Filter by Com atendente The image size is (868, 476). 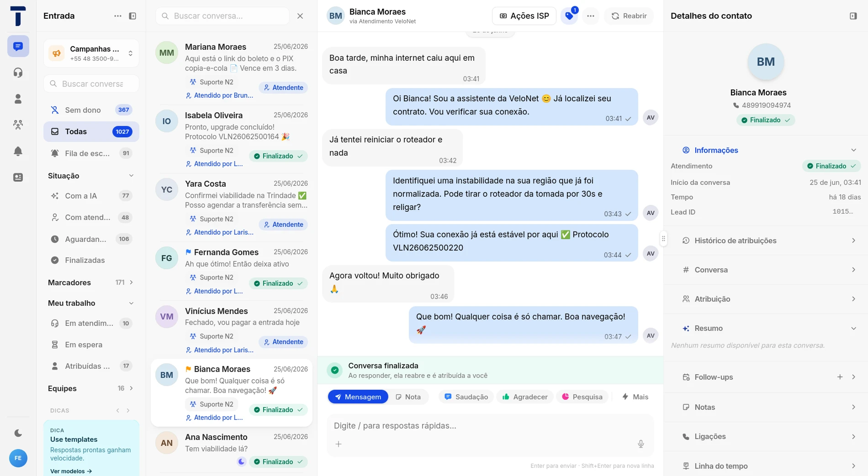pyautogui.click(x=91, y=217)
